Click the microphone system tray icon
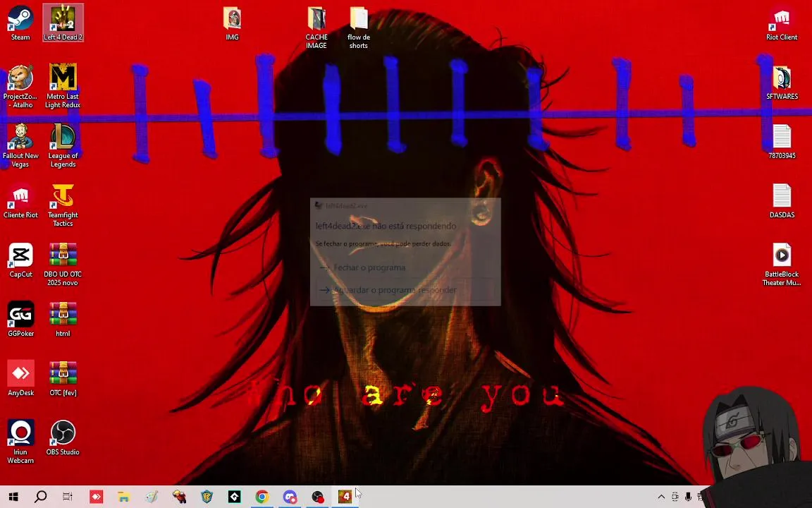The height and width of the screenshot is (508, 812). pos(688,497)
